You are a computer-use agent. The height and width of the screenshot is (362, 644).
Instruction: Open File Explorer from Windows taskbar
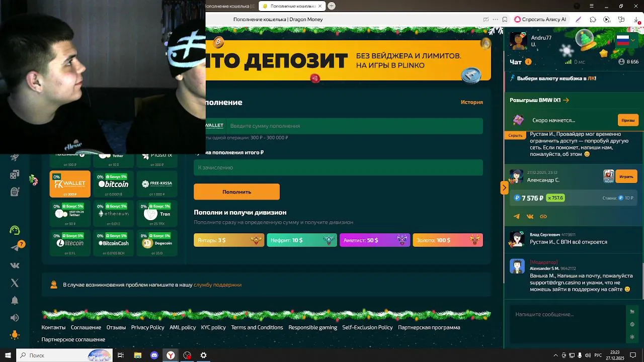click(138, 355)
